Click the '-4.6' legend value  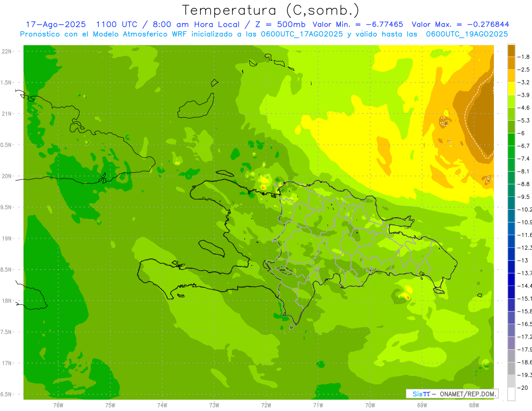pos(524,108)
